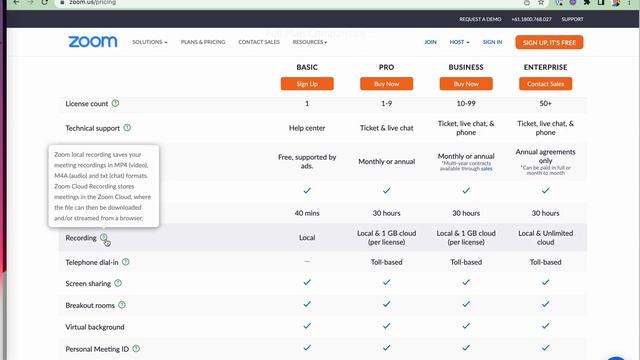Click Virtual background checkmark under Business
The height and width of the screenshot is (360, 640).
click(466, 326)
